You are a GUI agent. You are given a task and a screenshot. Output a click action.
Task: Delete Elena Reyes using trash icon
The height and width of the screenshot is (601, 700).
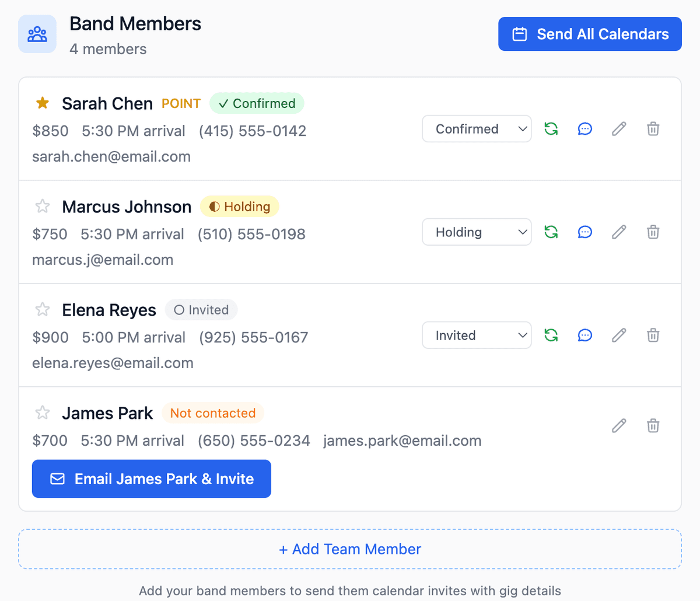tap(653, 335)
